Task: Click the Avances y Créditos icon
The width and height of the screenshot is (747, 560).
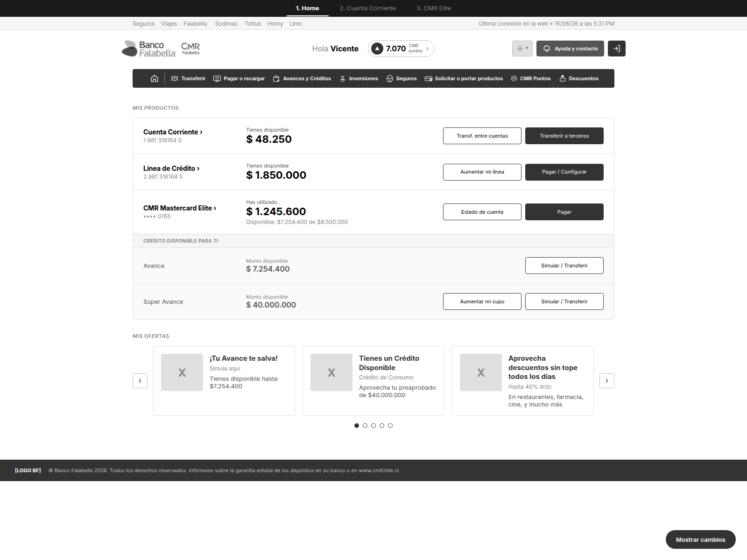Action: pyautogui.click(x=276, y=78)
